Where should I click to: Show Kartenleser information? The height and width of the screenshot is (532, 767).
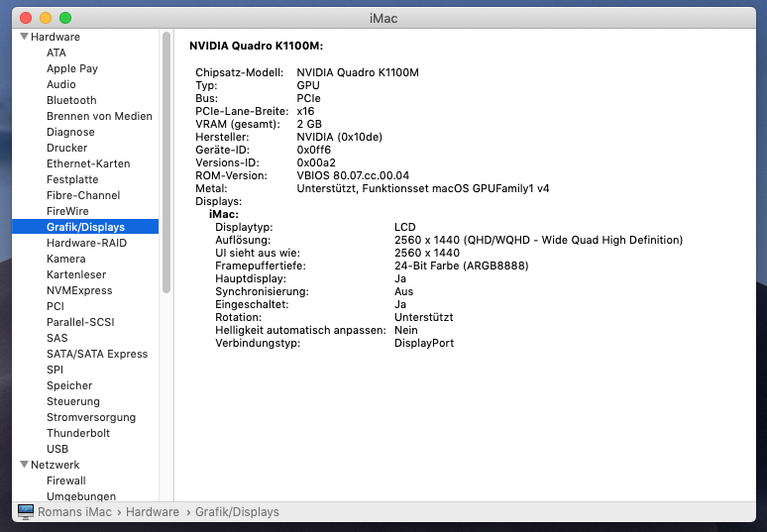point(76,274)
